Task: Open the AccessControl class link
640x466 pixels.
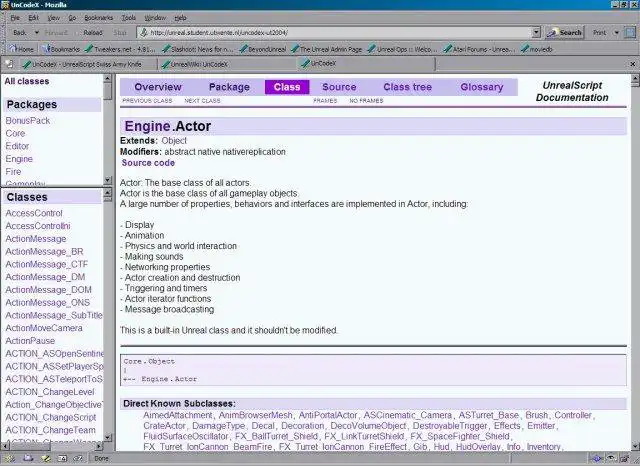Action: pos(34,213)
